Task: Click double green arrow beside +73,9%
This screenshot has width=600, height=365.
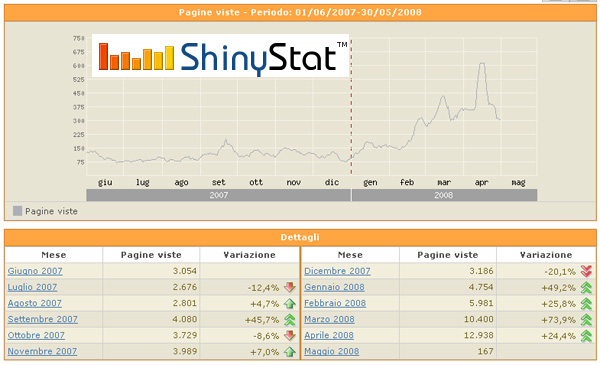Action: click(x=586, y=319)
